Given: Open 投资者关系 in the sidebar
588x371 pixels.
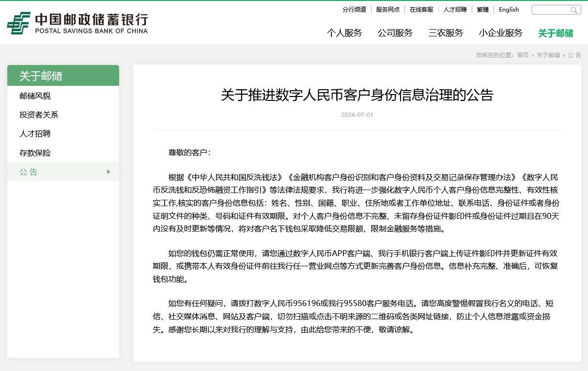Looking at the screenshot, I should (39, 115).
